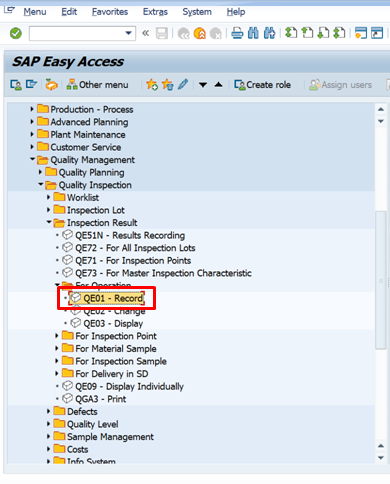Open the System menu
Viewport: 390px width, 484px height.
point(197,12)
